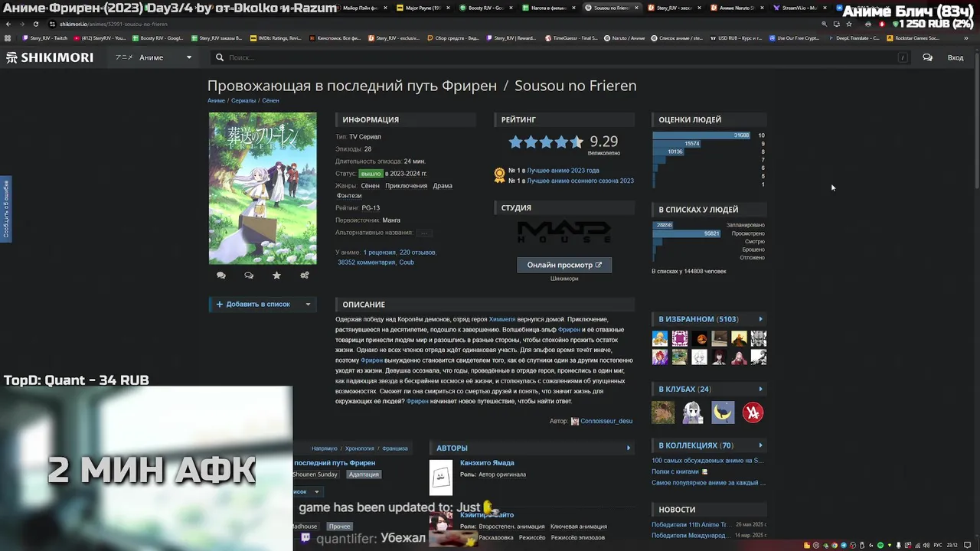The height and width of the screenshot is (551, 980).
Task: Open the Coub link
Action: pos(407,262)
